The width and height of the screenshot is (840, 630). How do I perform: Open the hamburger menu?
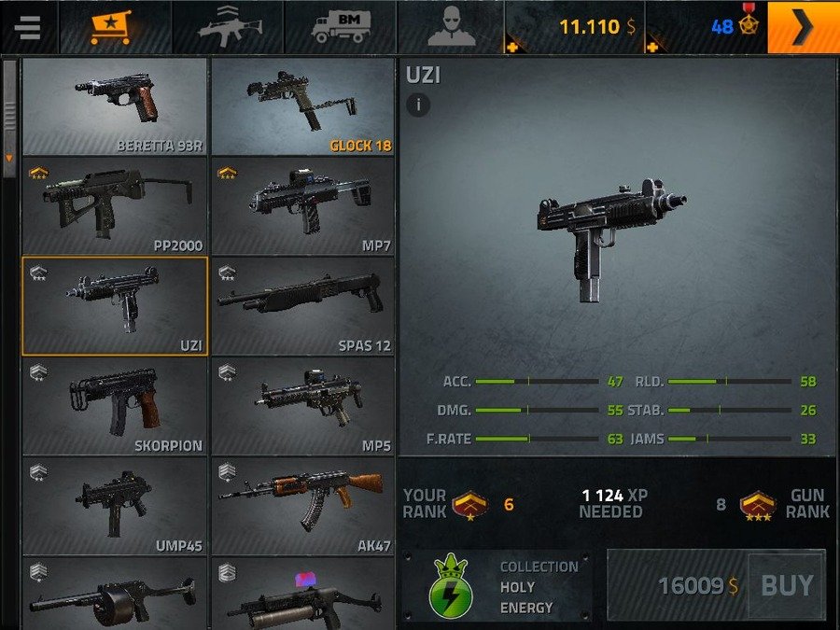coord(28,27)
